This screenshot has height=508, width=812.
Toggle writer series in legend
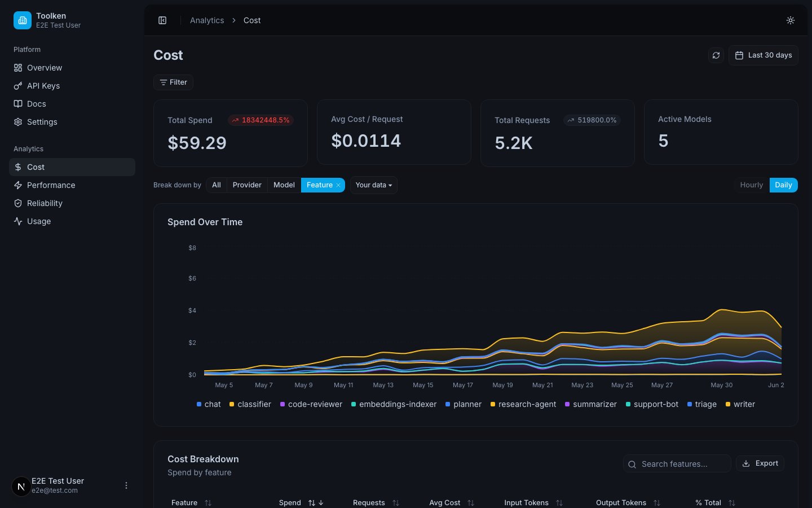[x=740, y=404]
